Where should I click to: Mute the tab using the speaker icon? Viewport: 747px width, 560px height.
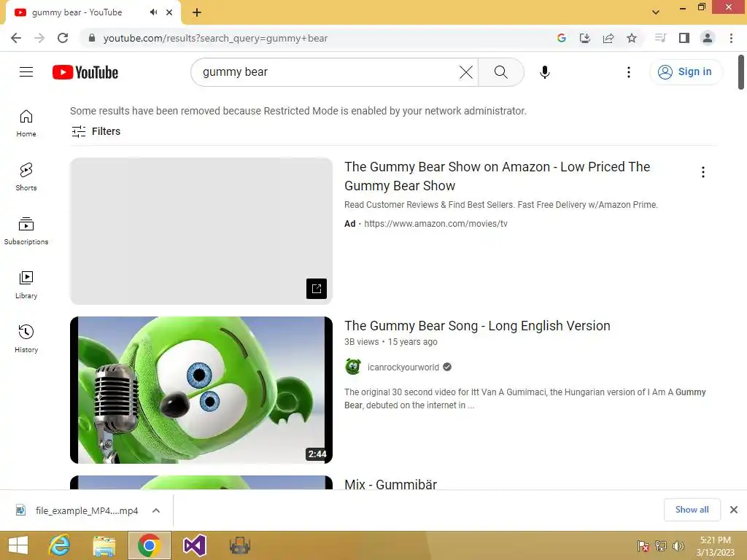[153, 12]
